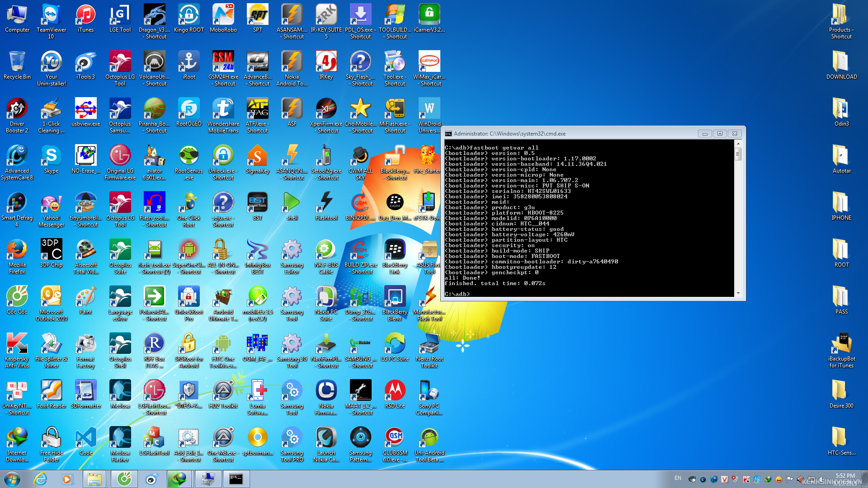The width and height of the screenshot is (868, 488).
Task: Open the 3DP Chip desktop icon
Action: (x=51, y=253)
